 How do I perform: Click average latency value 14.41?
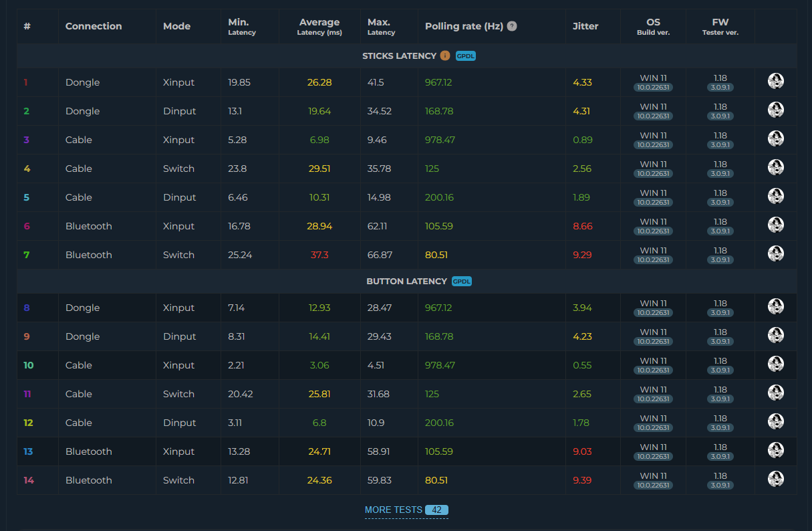319,336
